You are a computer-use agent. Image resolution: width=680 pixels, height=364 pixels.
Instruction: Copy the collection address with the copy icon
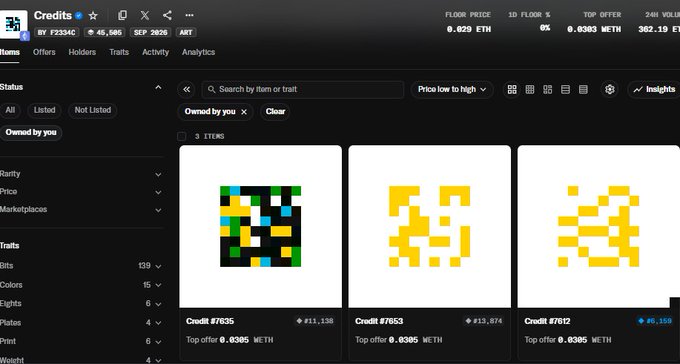[x=123, y=15]
